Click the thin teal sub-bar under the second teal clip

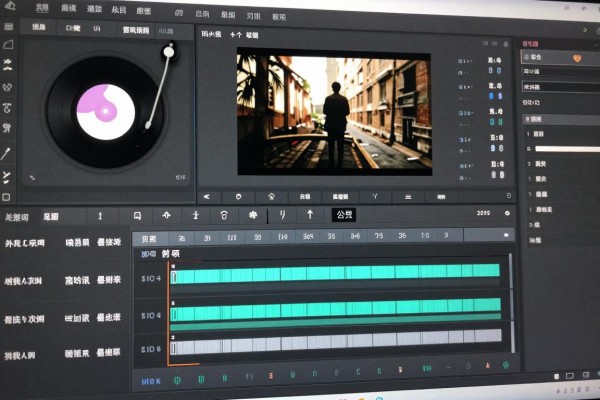336,322
